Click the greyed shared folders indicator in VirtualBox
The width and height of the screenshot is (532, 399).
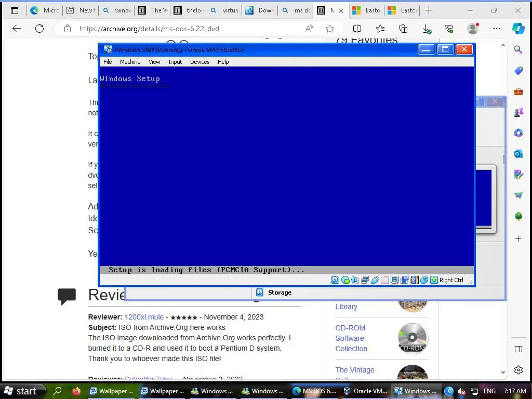(385, 280)
